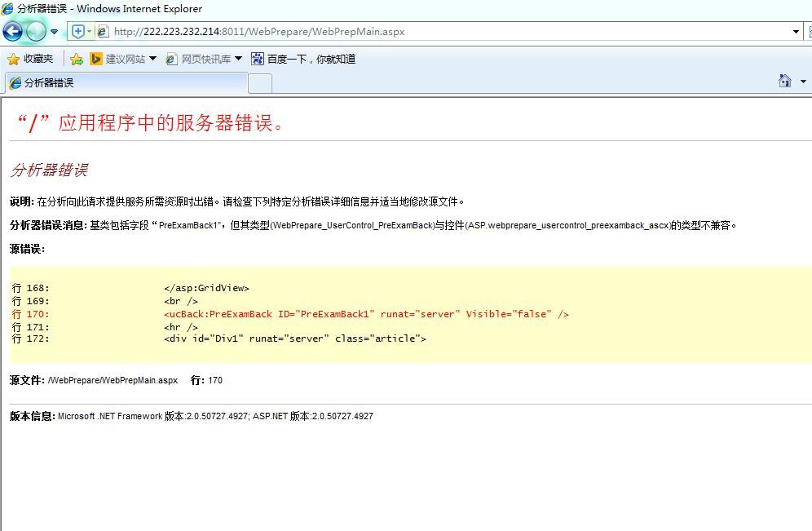Open the 收藏夹 favorites button
Screen dimensions: 812x531
click(x=30, y=59)
